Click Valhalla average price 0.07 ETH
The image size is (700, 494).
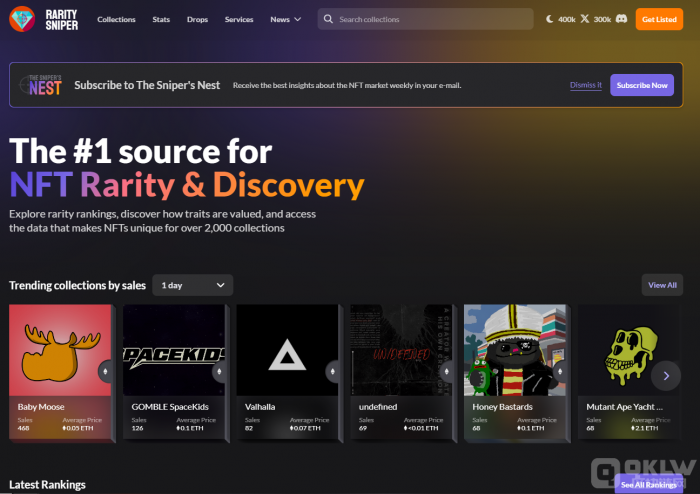pyautogui.click(x=305, y=428)
